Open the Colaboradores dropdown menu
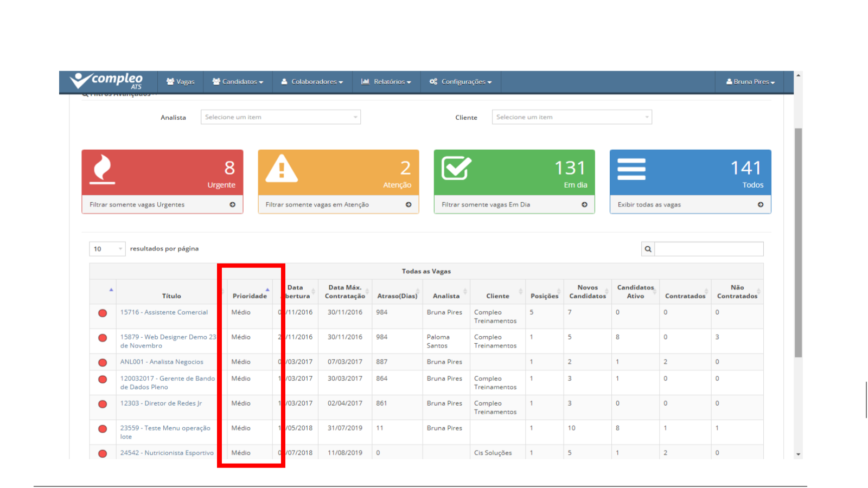This screenshot has width=868, height=488. click(x=312, y=82)
